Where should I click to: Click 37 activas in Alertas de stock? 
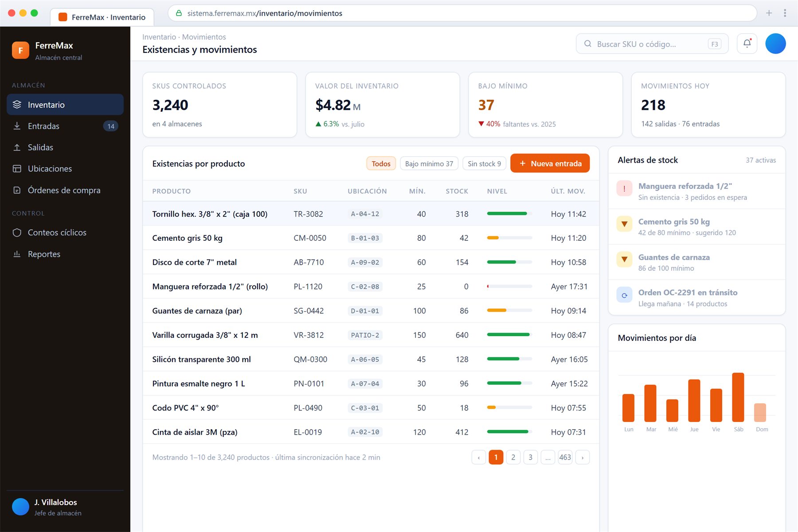761,160
